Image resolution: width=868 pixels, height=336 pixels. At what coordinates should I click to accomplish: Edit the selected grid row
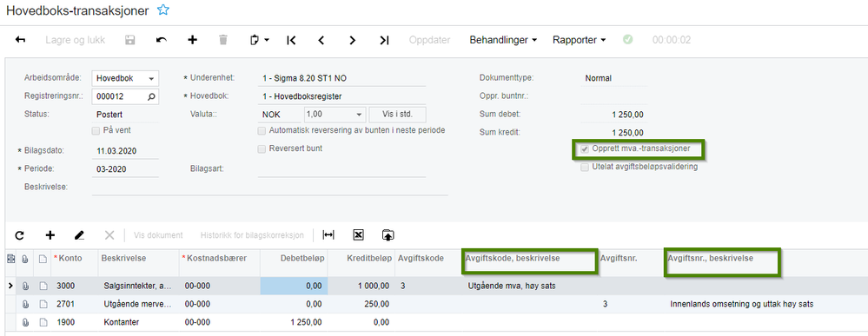point(79,235)
